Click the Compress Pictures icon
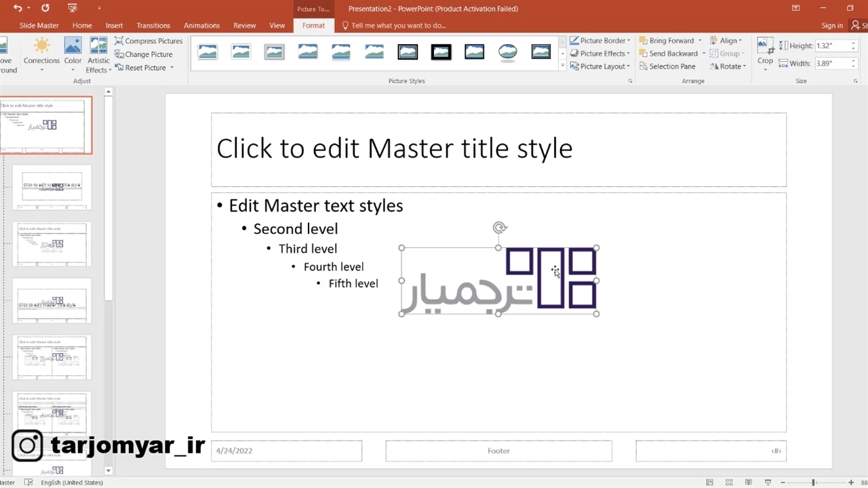 [x=119, y=41]
